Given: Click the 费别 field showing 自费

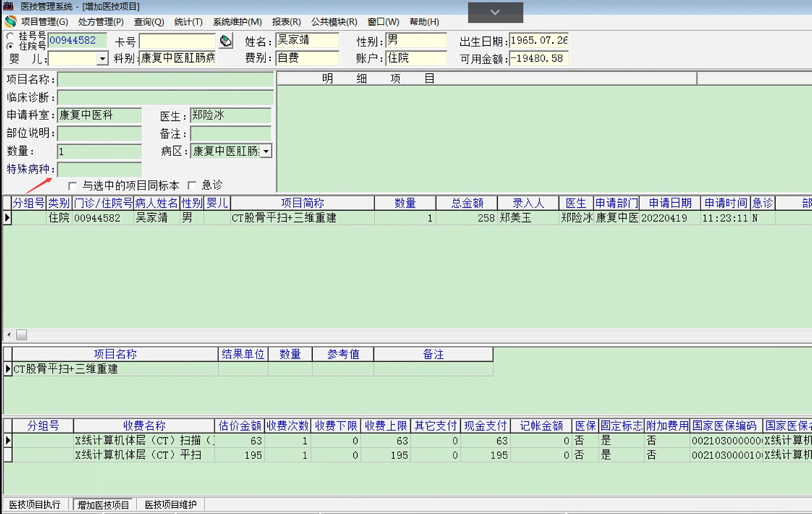Looking at the screenshot, I should click(308, 58).
